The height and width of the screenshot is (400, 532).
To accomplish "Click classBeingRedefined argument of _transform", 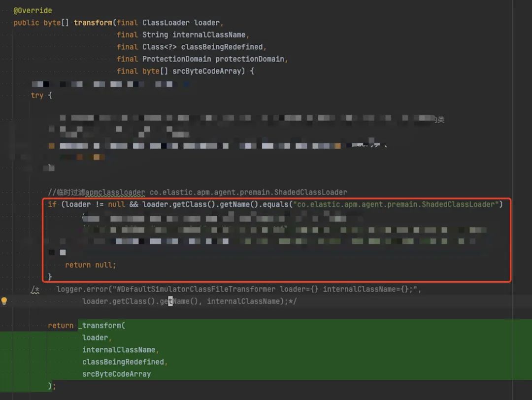I will click(x=123, y=362).
